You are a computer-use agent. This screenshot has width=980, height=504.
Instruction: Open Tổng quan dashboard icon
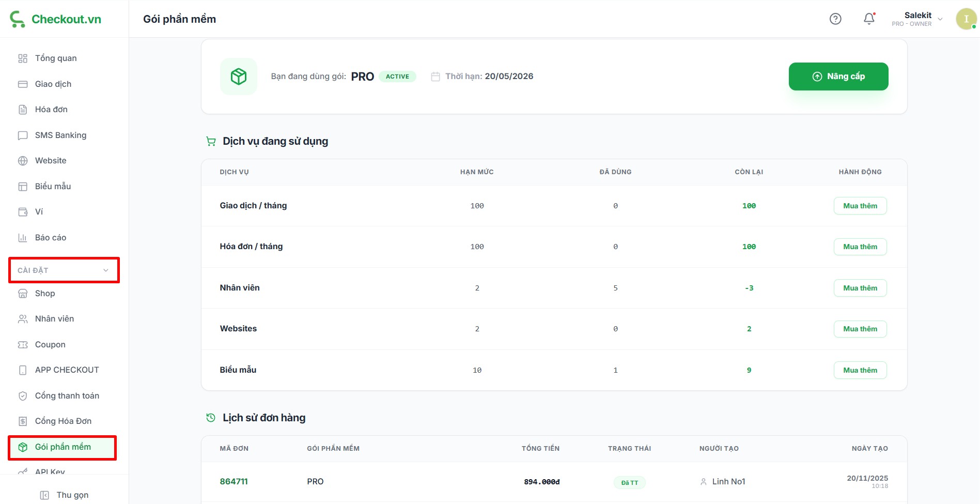coord(23,58)
